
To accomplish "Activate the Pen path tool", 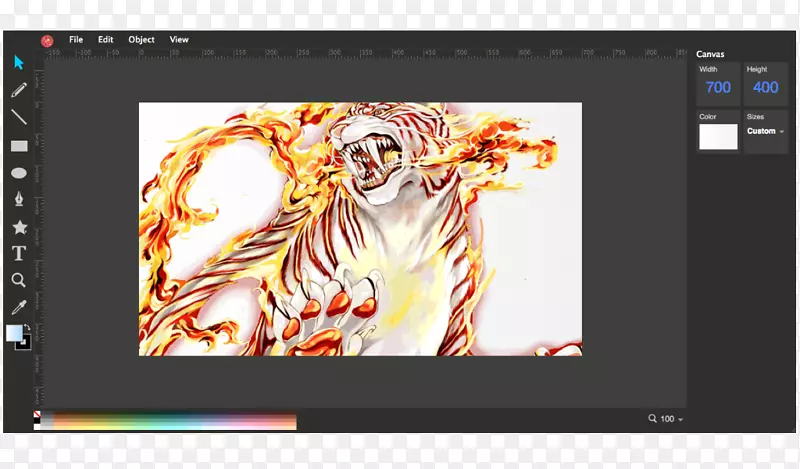I will coord(19,199).
